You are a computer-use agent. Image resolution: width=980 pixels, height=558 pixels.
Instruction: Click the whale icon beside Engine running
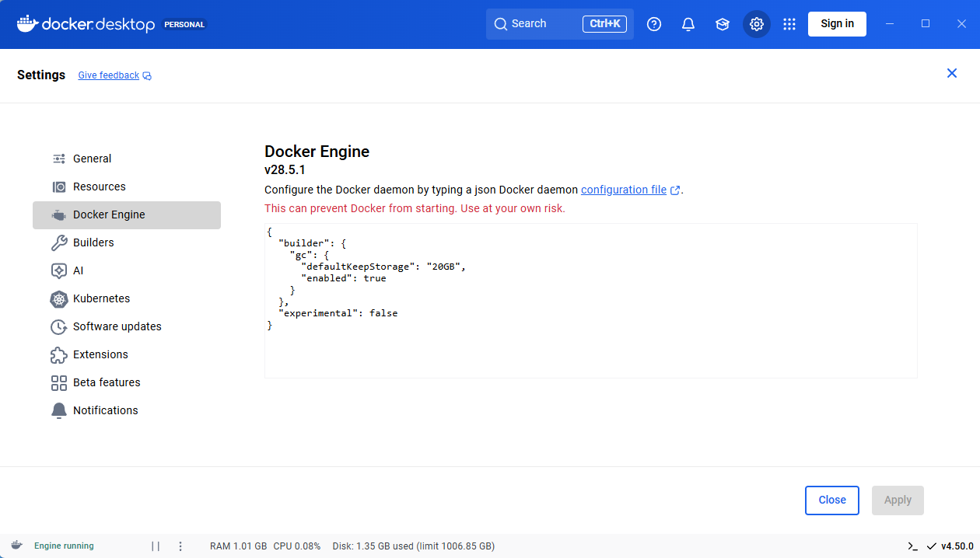(x=16, y=546)
